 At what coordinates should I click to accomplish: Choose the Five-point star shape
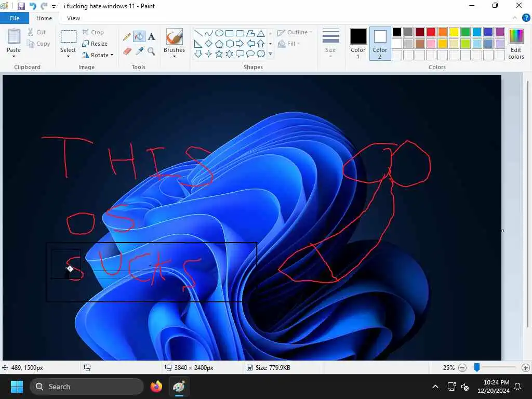219,54
